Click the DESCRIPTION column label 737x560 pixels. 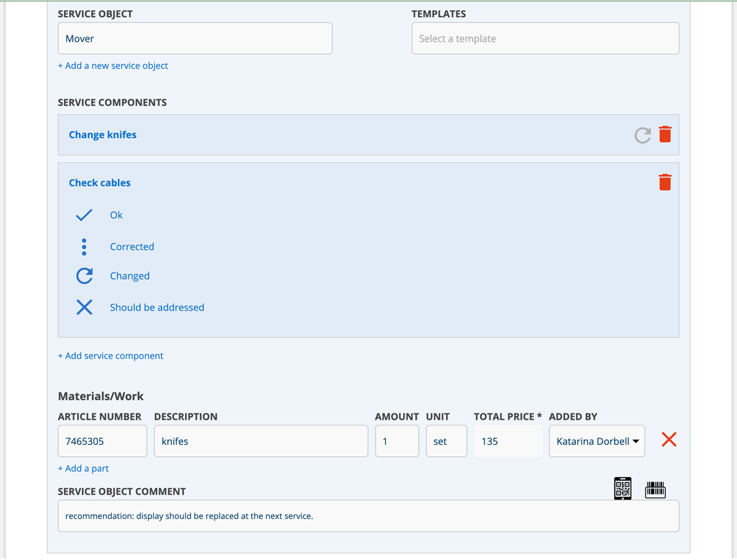click(x=186, y=417)
